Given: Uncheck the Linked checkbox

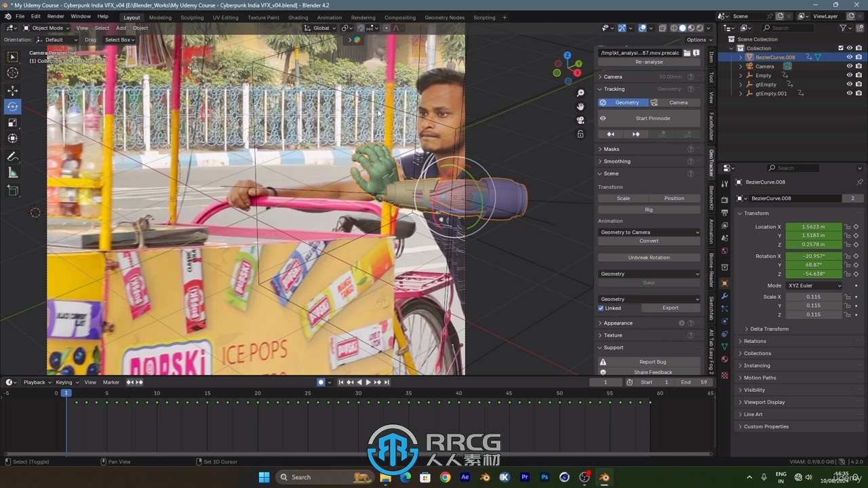Looking at the screenshot, I should pyautogui.click(x=601, y=308).
